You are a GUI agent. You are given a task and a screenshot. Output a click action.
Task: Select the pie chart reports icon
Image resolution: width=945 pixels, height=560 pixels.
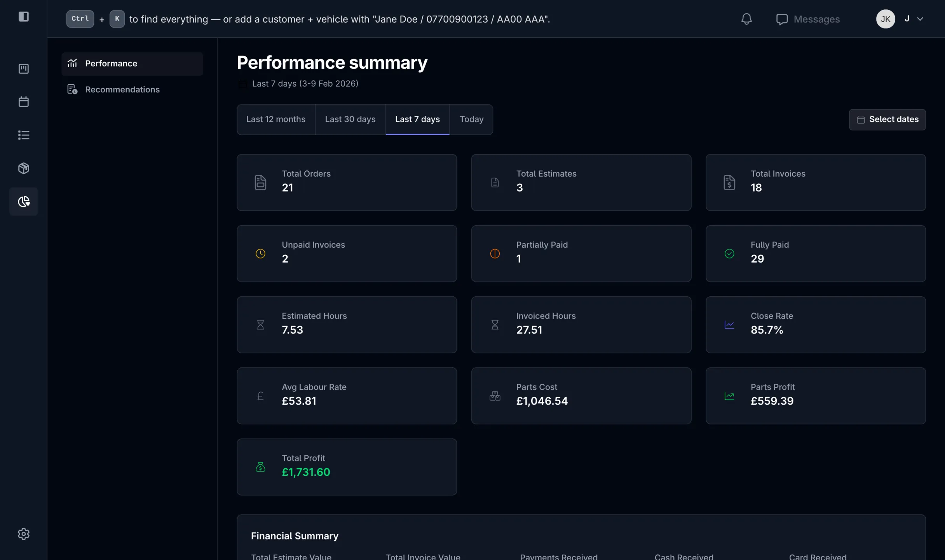(23, 202)
